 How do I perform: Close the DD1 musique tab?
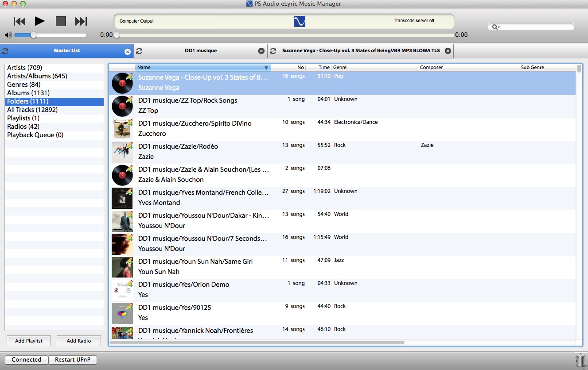pyautogui.click(x=261, y=51)
